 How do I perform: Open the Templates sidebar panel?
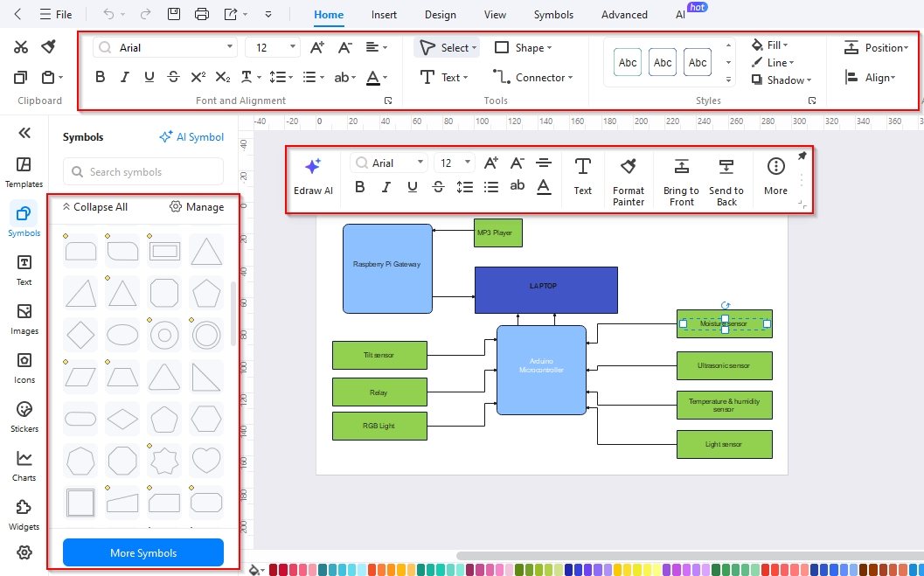tap(24, 172)
